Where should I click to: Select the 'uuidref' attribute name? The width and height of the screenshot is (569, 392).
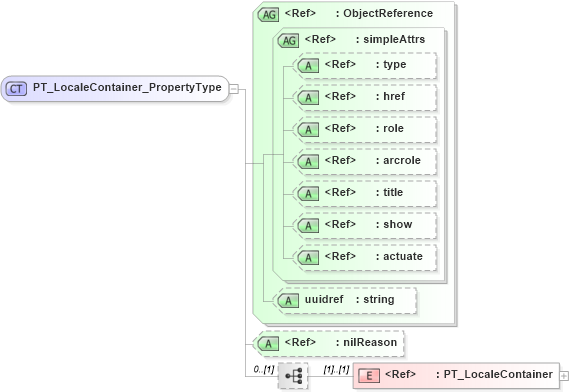point(324,299)
